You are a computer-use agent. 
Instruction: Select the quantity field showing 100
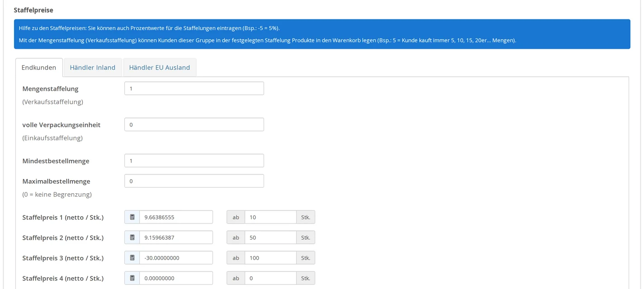pyautogui.click(x=270, y=258)
